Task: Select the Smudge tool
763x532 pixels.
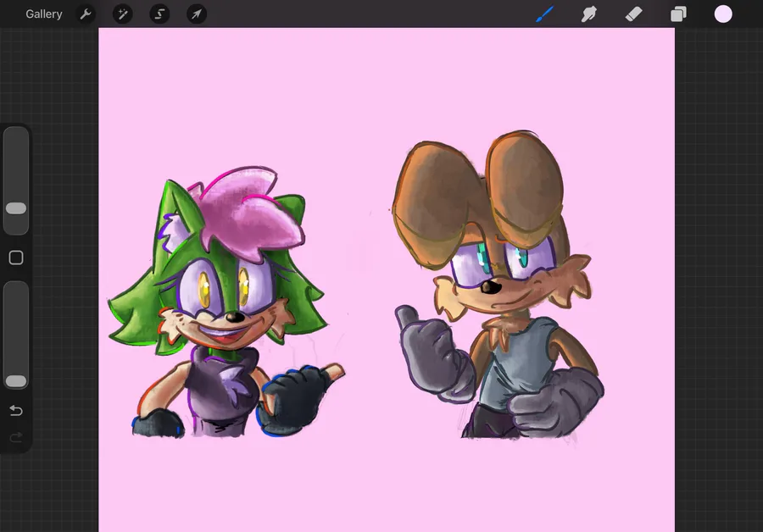Action: coord(589,14)
